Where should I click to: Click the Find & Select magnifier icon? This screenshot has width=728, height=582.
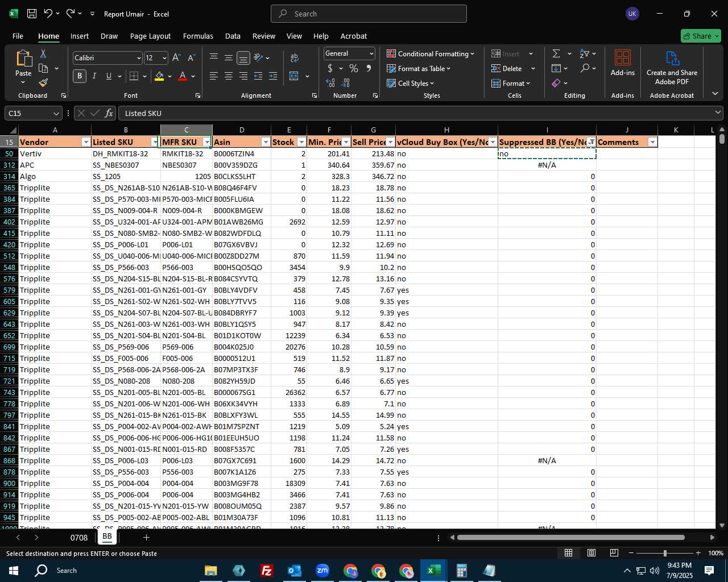[x=585, y=68]
